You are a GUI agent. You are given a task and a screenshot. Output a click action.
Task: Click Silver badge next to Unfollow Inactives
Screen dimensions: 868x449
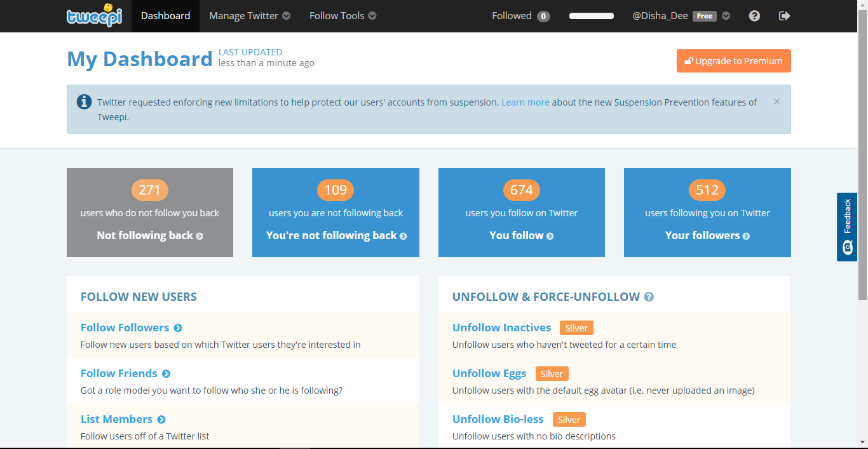(x=576, y=328)
